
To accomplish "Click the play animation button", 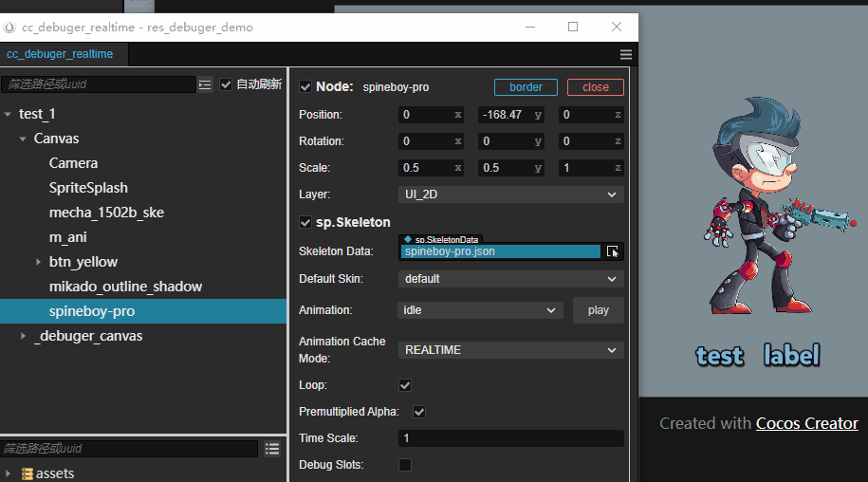I will point(599,310).
